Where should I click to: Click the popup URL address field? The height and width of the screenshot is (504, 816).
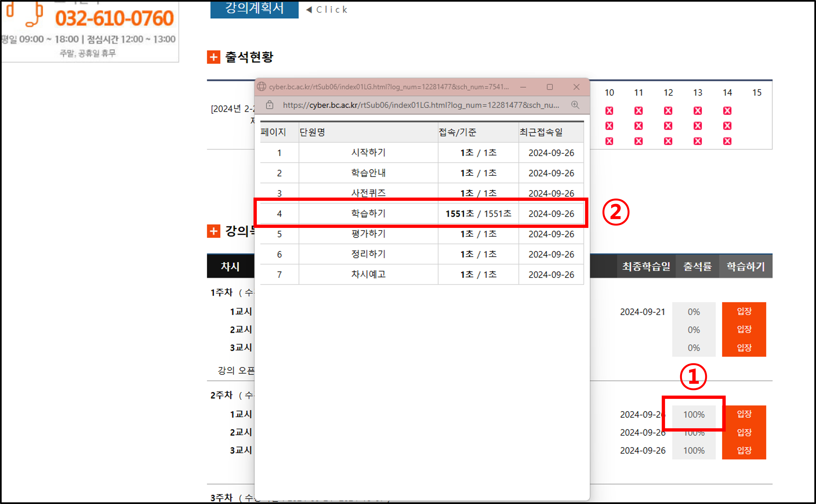[x=421, y=105]
